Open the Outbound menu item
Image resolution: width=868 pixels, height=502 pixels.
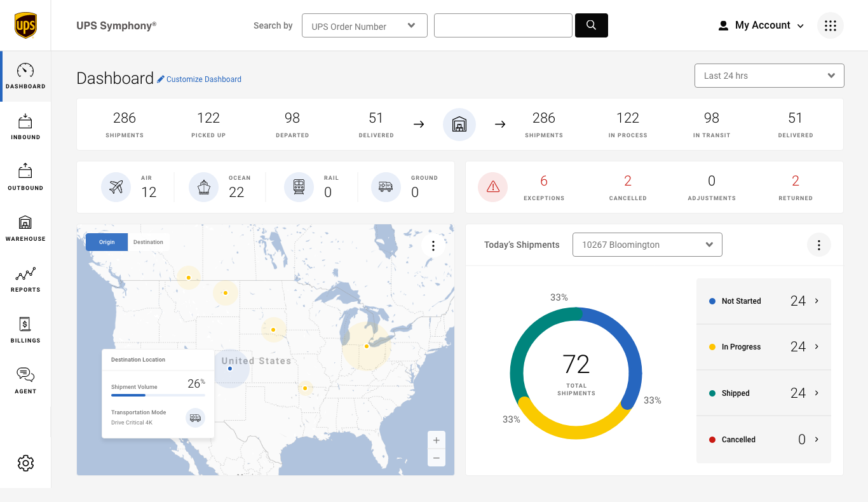click(x=25, y=177)
